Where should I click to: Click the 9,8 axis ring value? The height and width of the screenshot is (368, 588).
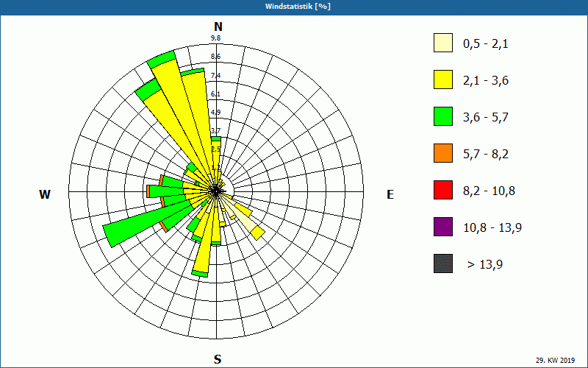[215, 38]
